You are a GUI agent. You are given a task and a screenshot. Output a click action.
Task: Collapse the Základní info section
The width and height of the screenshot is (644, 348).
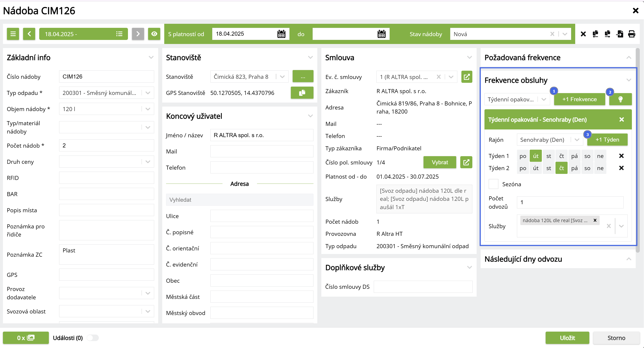pos(151,57)
